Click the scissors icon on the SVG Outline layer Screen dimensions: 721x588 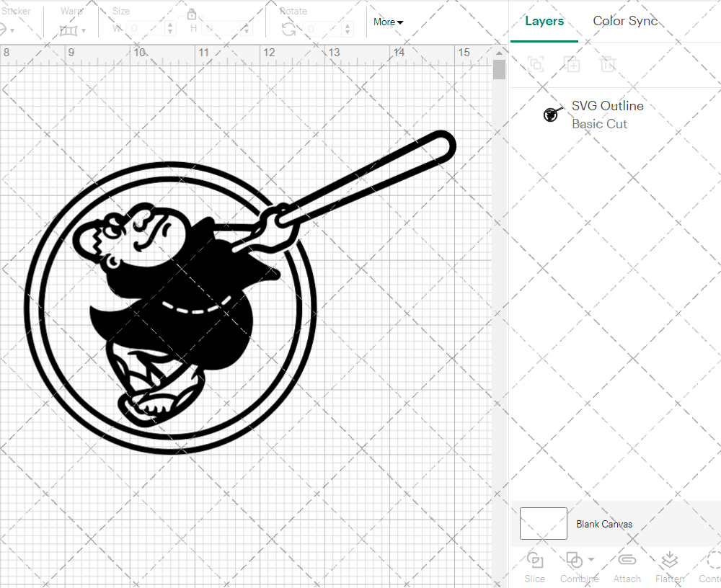pyautogui.click(x=551, y=114)
